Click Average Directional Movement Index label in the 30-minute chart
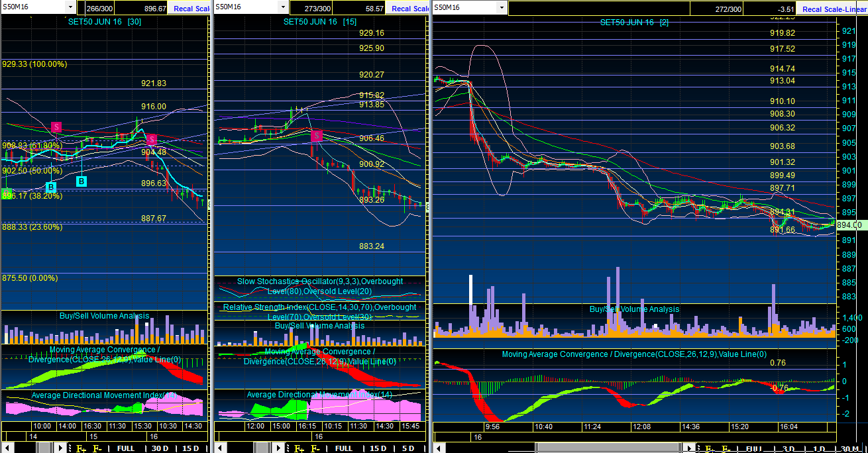 [x=104, y=395]
